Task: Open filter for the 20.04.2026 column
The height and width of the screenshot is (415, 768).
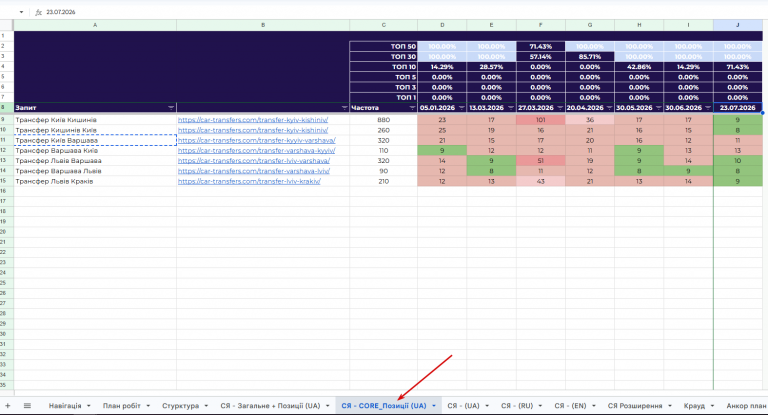Action: 609,108
